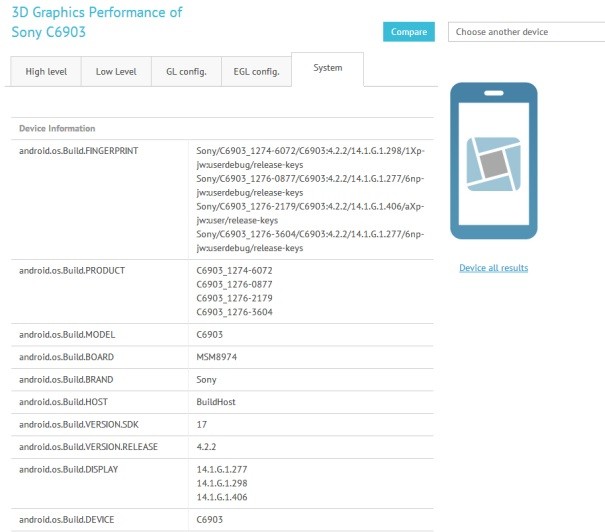Follow the Device all results link
Screen dimensions: 605x532
pyautogui.click(x=493, y=268)
